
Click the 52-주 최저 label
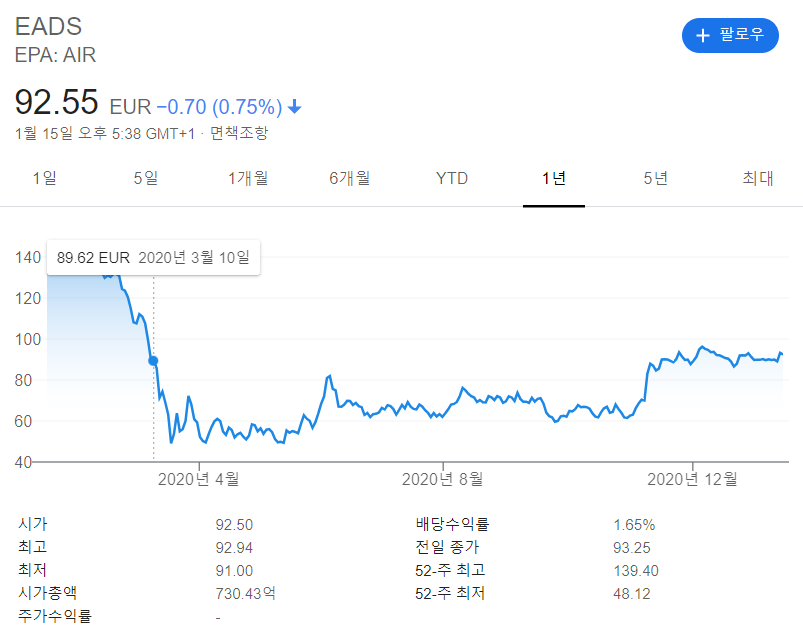point(450,593)
